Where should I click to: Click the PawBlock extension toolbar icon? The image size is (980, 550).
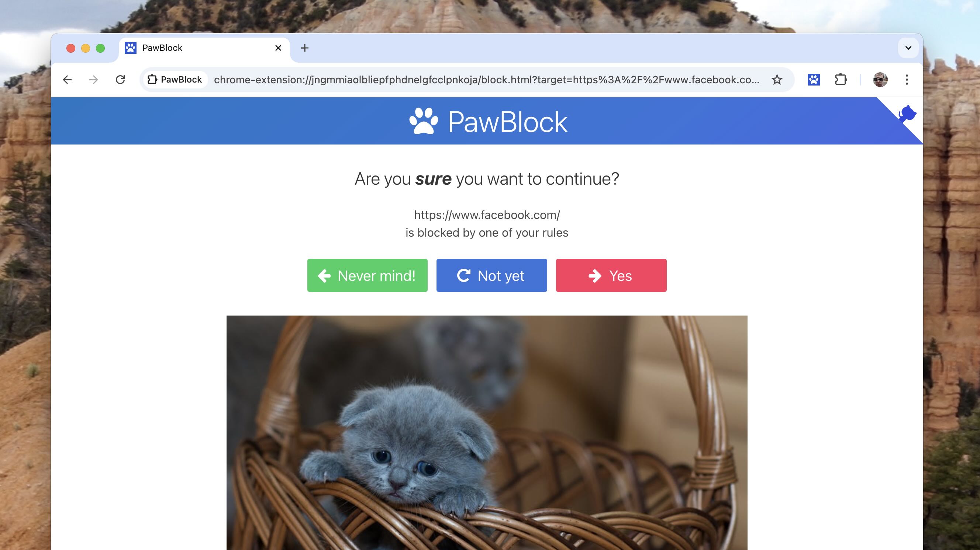pos(814,79)
